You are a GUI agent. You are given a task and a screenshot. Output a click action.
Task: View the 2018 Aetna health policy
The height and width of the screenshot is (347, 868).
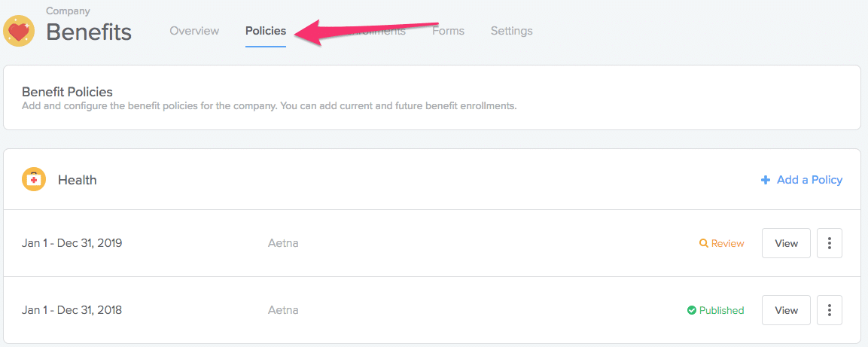[786, 310]
